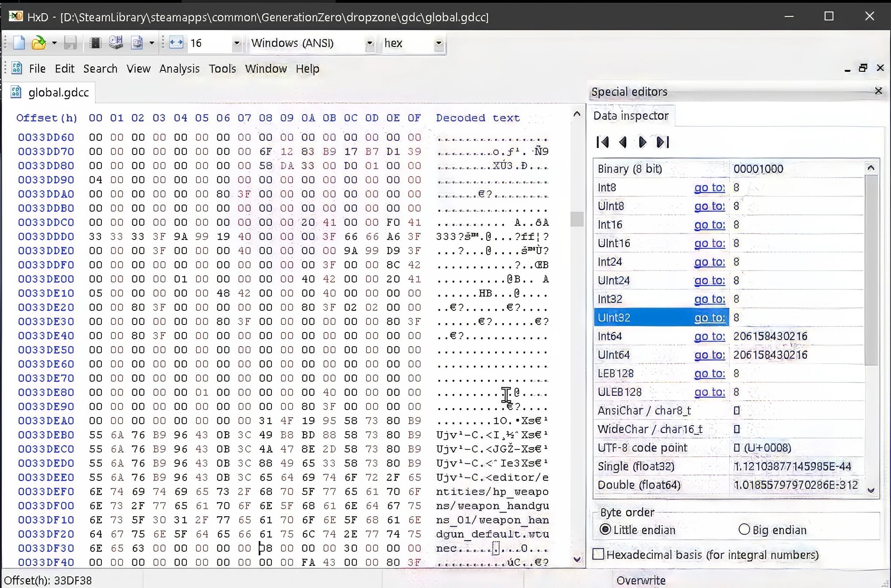Viewport: 891px width, 588px height.
Task: Click the Open file folder icon
Action: [x=39, y=43]
